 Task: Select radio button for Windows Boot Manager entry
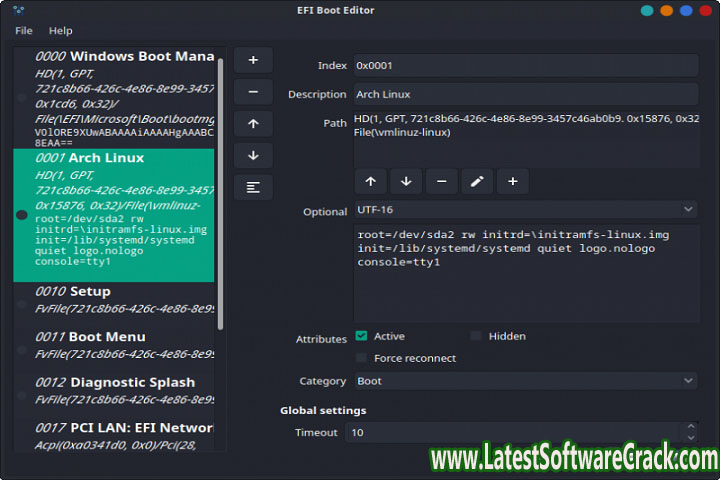[22, 97]
